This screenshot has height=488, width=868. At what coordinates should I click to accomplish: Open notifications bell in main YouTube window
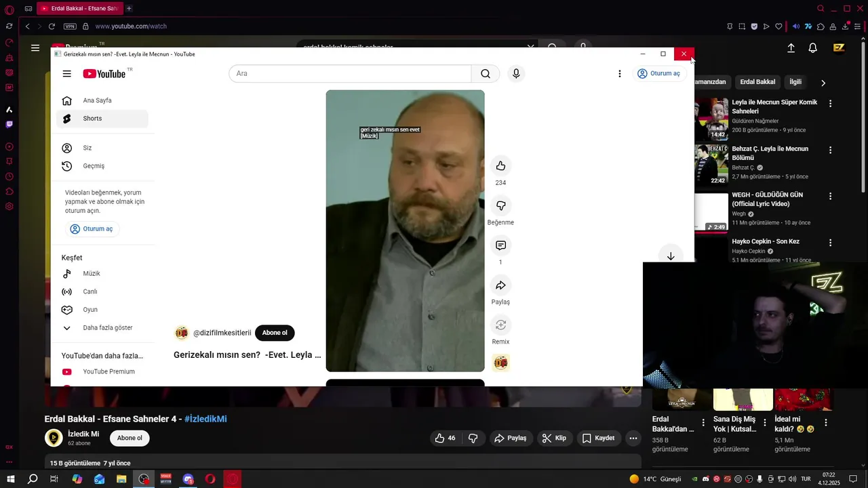(x=812, y=48)
